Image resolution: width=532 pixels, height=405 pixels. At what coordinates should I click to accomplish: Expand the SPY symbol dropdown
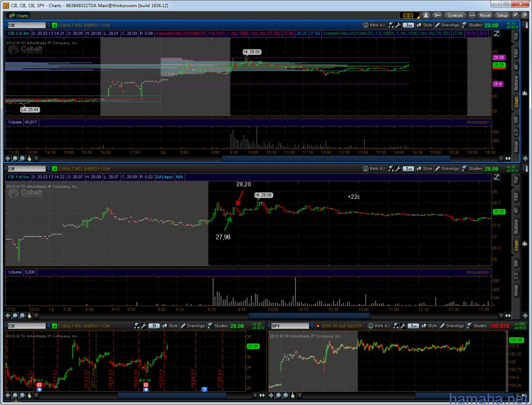pyautogui.click(x=312, y=326)
